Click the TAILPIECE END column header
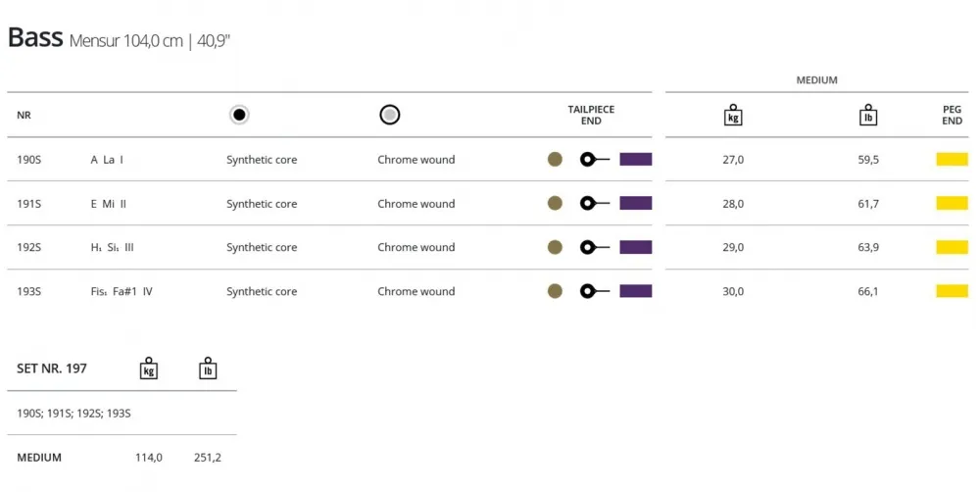This screenshot has height=492, width=980. coord(591,115)
